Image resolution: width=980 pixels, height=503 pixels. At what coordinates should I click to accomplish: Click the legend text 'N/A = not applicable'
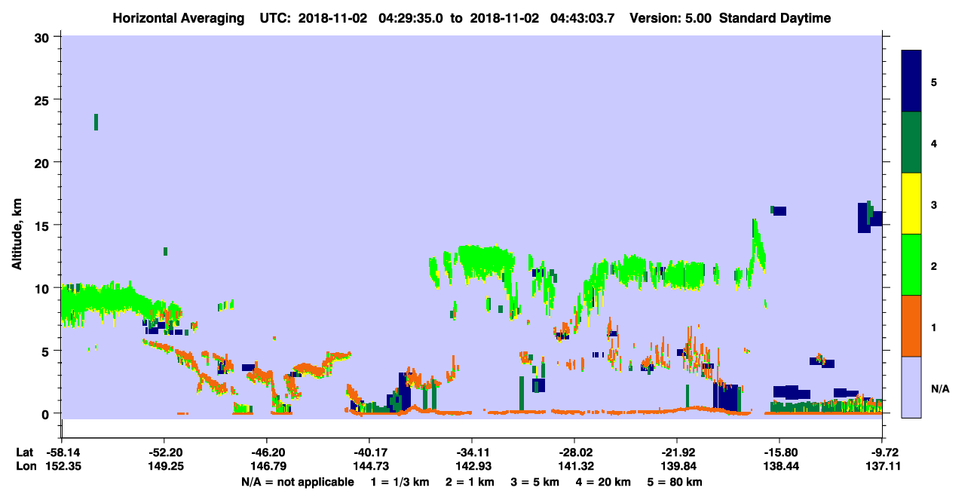point(297,482)
